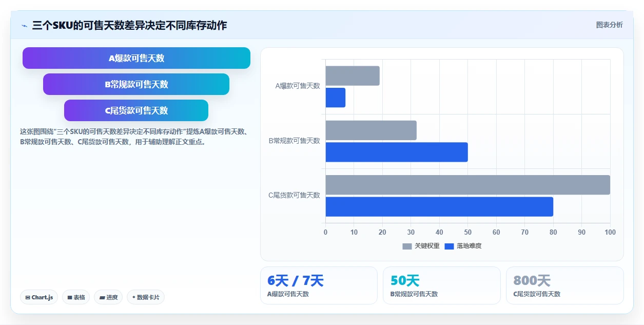Open the 6天 / 7天 data card
This screenshot has height=325, width=644.
click(319, 285)
